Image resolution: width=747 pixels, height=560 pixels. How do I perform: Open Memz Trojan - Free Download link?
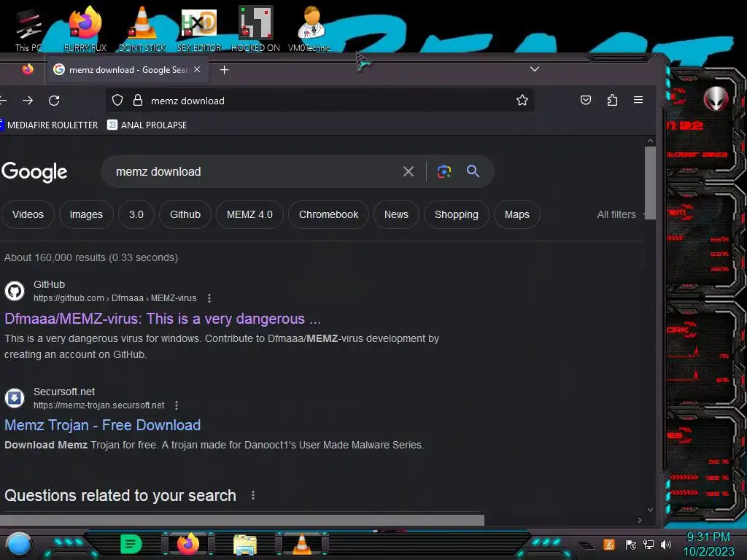tap(102, 425)
